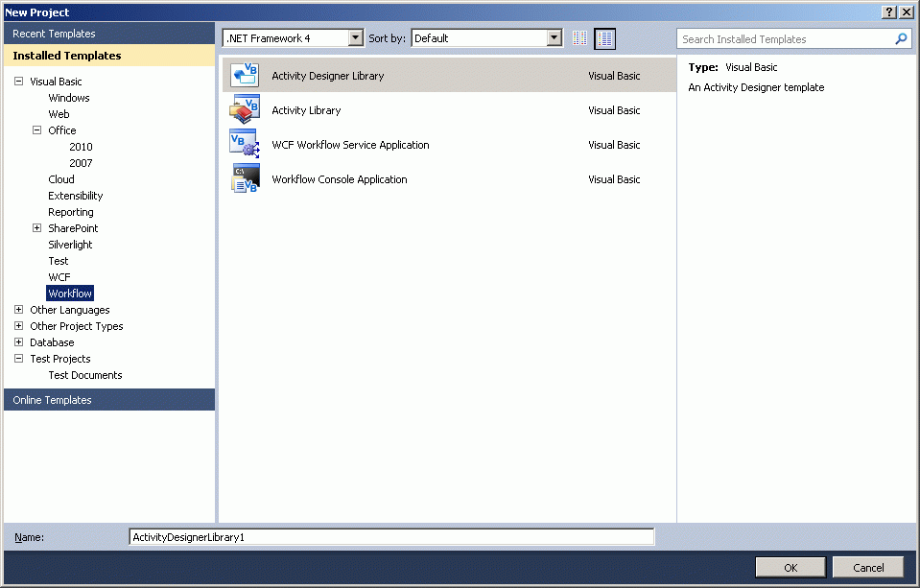Viewport: 920px width, 588px height.
Task: Open the Recent Templates section
Action: coord(109,34)
